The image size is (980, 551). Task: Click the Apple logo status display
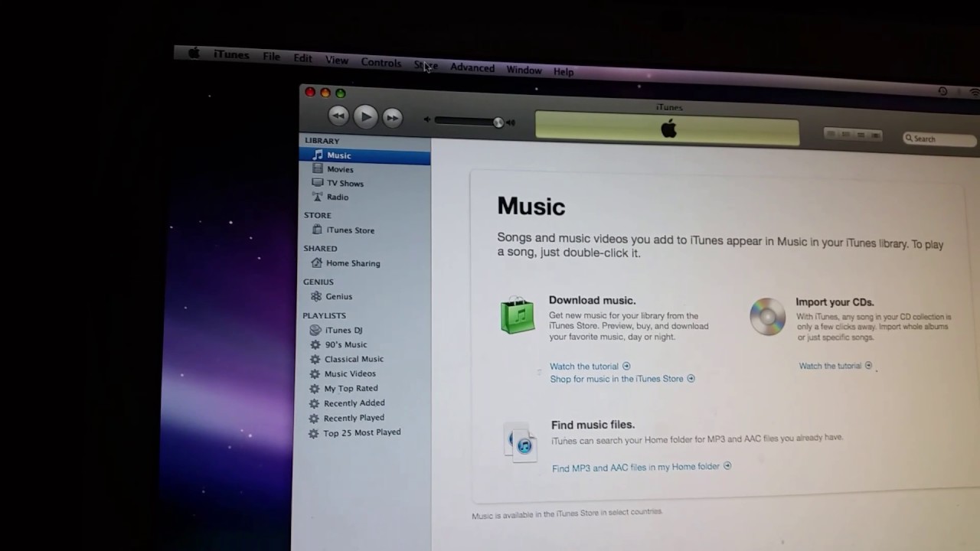coord(668,129)
